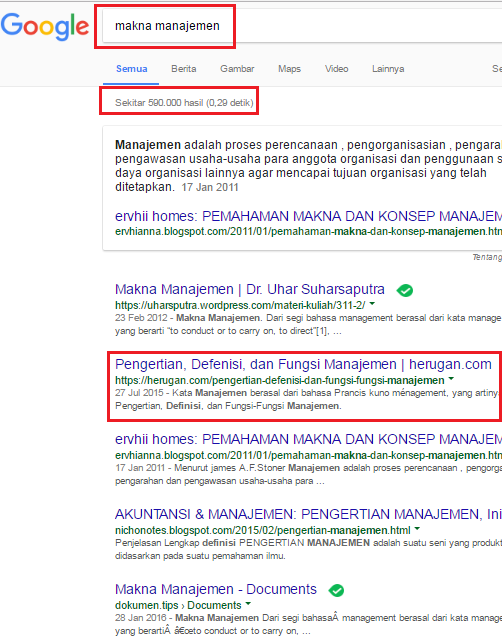Click green checkmark beside Makna Manajemen - Documents
The image size is (502, 641).
(x=336, y=590)
